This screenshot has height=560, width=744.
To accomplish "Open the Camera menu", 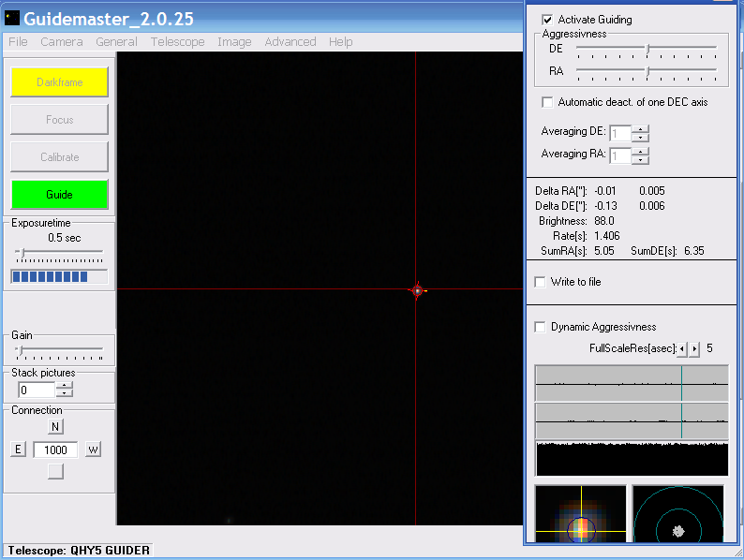I will pos(62,42).
